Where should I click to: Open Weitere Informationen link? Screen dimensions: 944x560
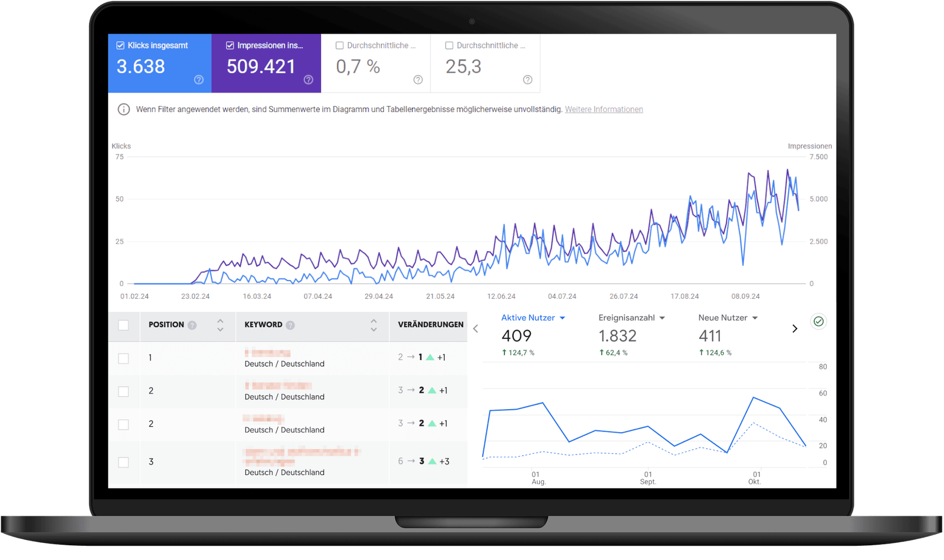[x=604, y=110]
